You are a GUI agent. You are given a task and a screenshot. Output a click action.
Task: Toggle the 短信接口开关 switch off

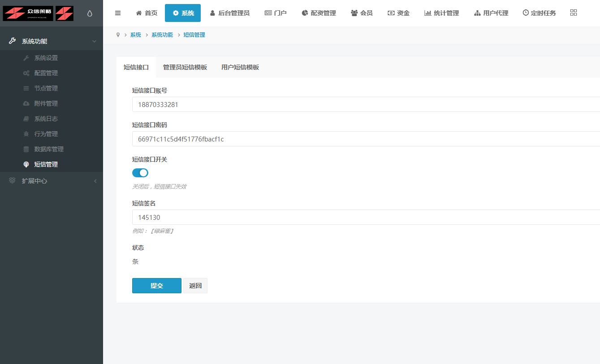140,173
